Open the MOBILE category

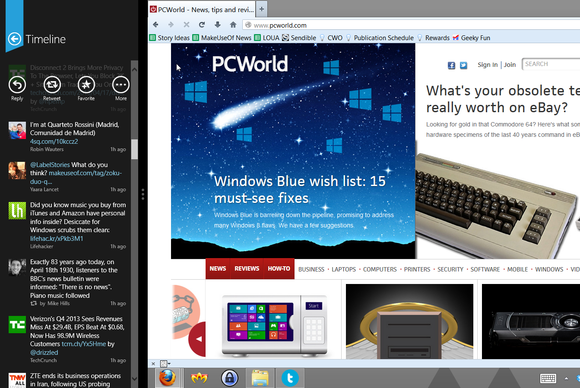tap(517, 269)
